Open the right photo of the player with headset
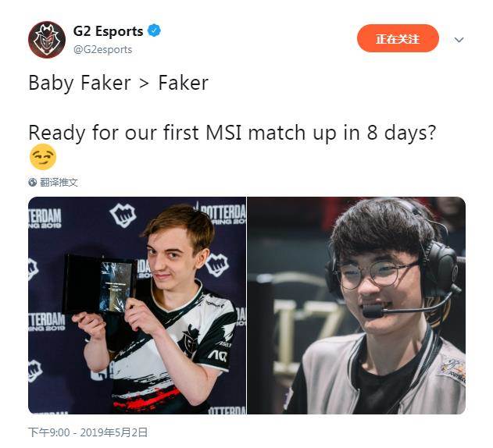Image resolution: width=493 pixels, height=448 pixels. pyautogui.click(x=356, y=305)
